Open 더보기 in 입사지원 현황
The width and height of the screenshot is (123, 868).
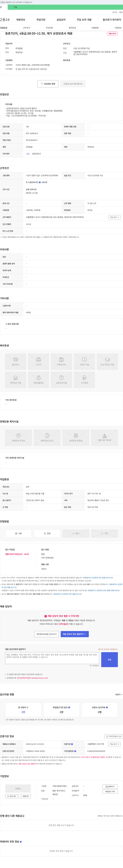tap(119, 695)
